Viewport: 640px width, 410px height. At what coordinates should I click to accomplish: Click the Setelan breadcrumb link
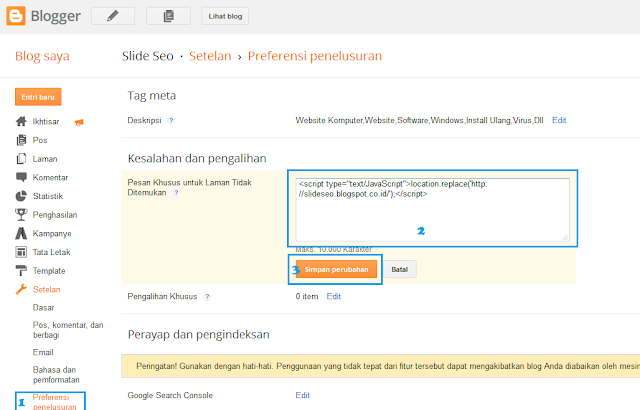(x=210, y=56)
